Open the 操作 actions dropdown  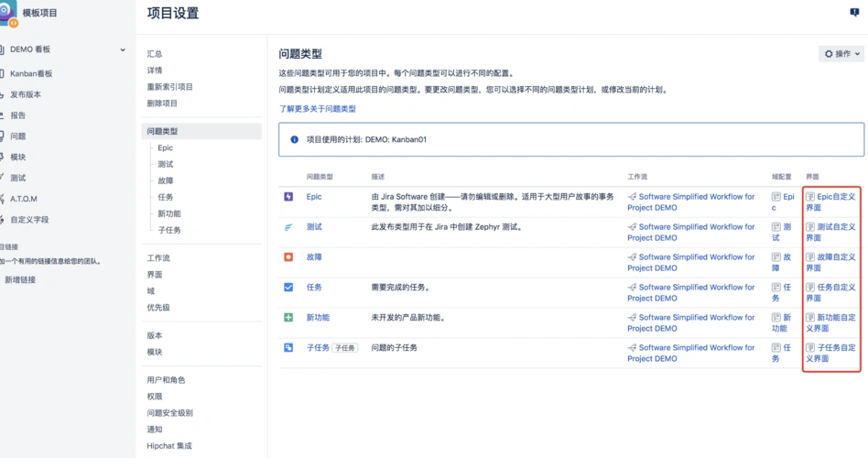point(842,54)
